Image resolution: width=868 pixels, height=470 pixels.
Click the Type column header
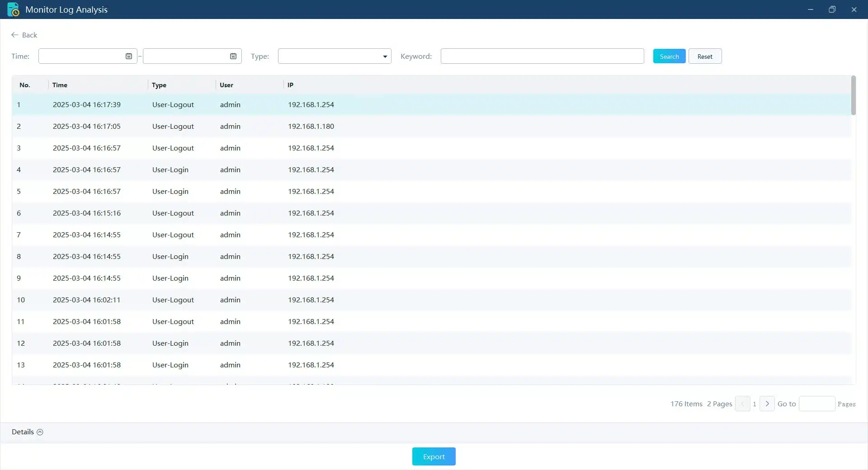[159, 85]
